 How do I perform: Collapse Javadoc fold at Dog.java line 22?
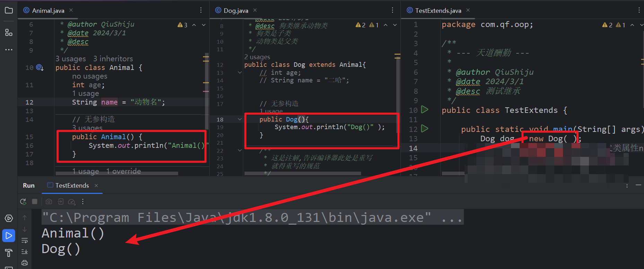click(240, 150)
